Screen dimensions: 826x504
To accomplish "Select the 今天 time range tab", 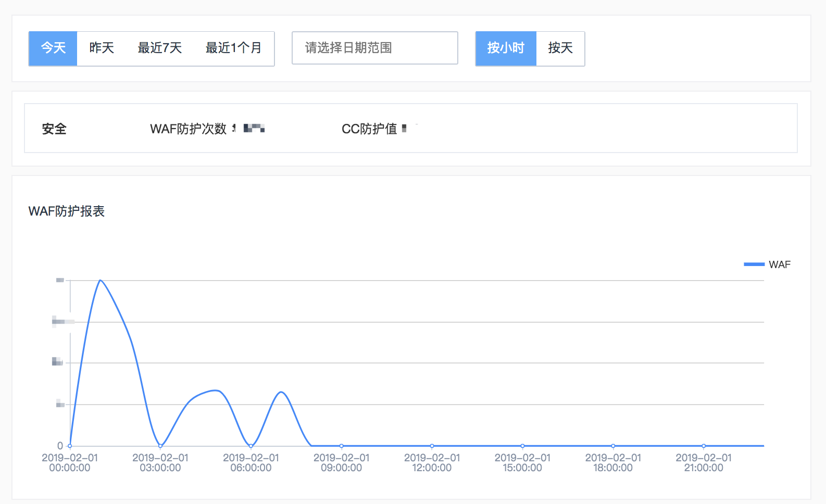I will coord(53,48).
